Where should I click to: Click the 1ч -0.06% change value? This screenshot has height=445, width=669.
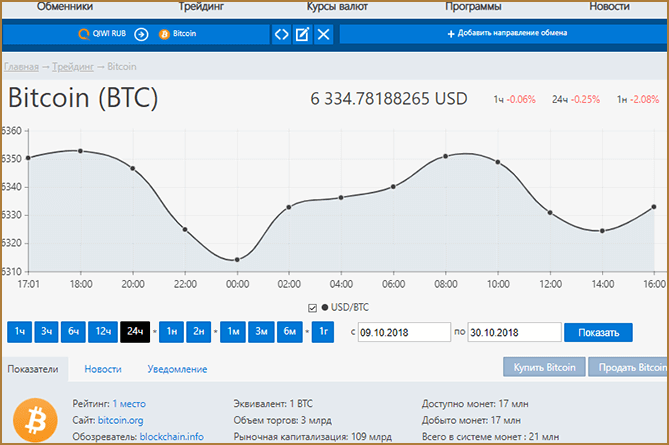click(515, 99)
